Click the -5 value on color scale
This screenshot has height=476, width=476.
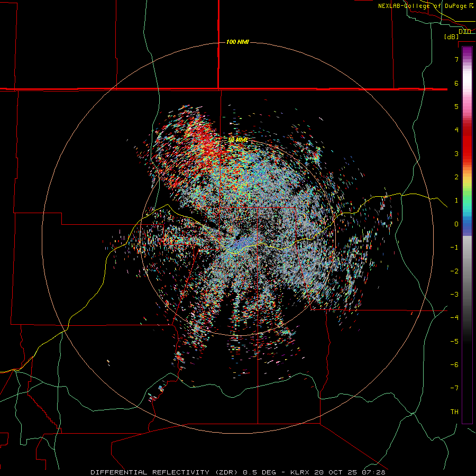[x=454, y=342]
